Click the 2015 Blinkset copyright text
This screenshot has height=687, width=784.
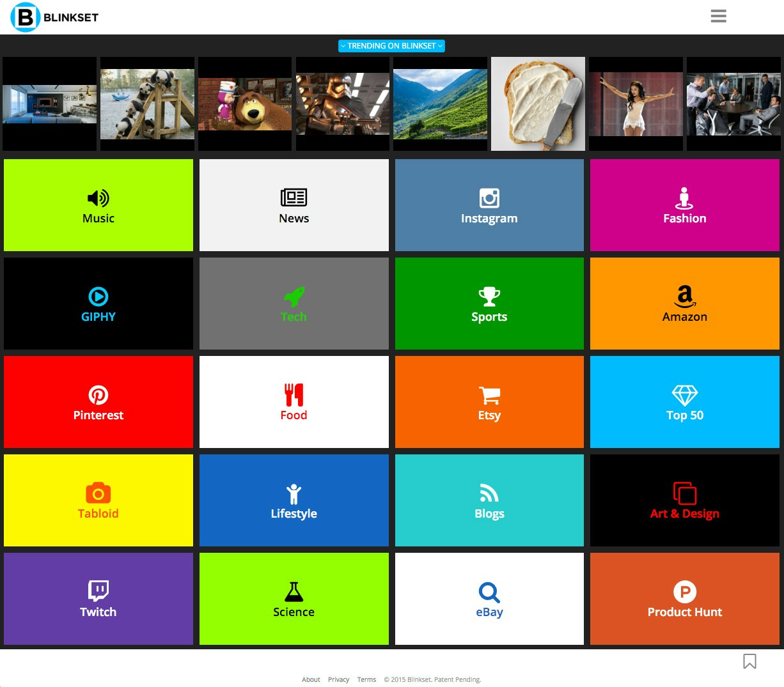pyautogui.click(x=432, y=679)
